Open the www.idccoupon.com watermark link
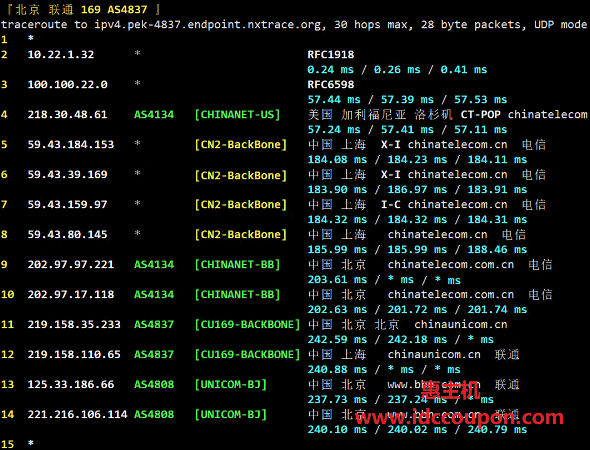Viewport: 590px width, 450px height. 459,418
